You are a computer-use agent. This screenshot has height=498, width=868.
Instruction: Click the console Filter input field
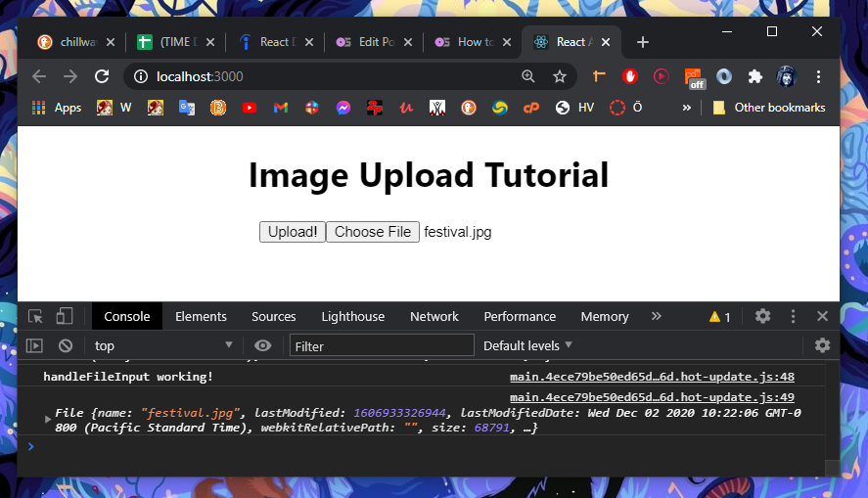click(x=382, y=345)
